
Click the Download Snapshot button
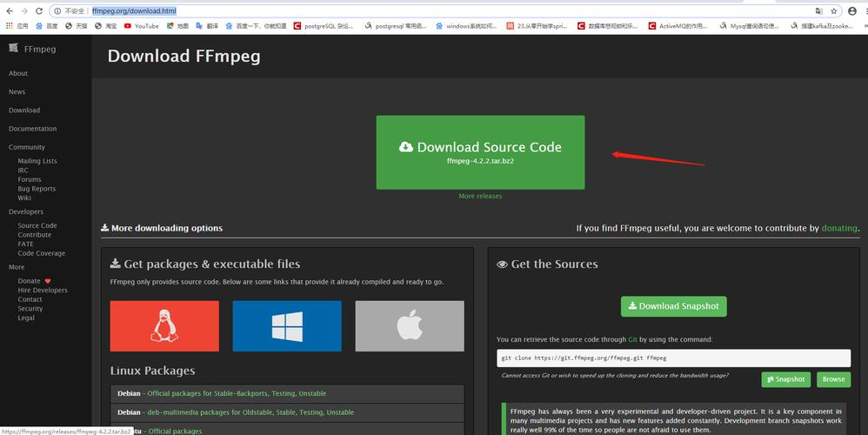tap(674, 306)
